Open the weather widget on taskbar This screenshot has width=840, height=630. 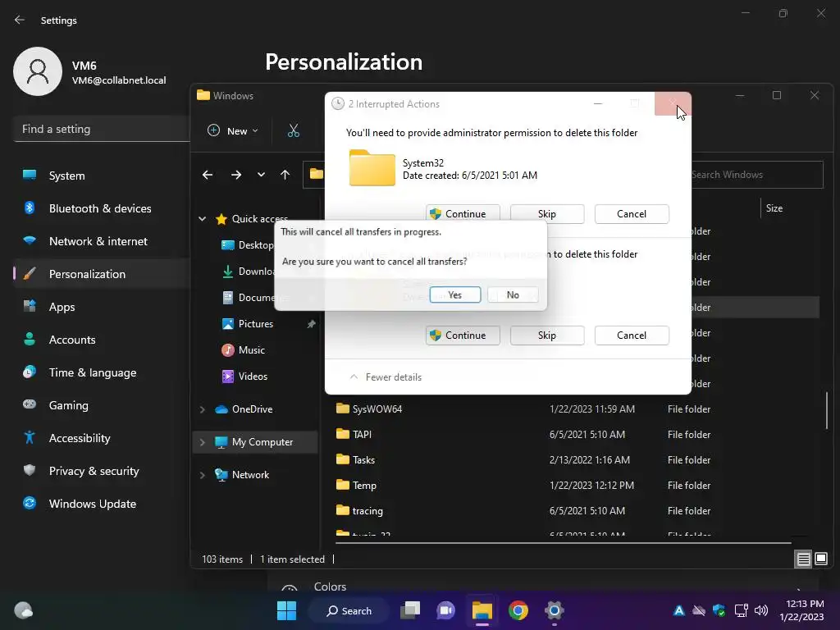coord(24,610)
